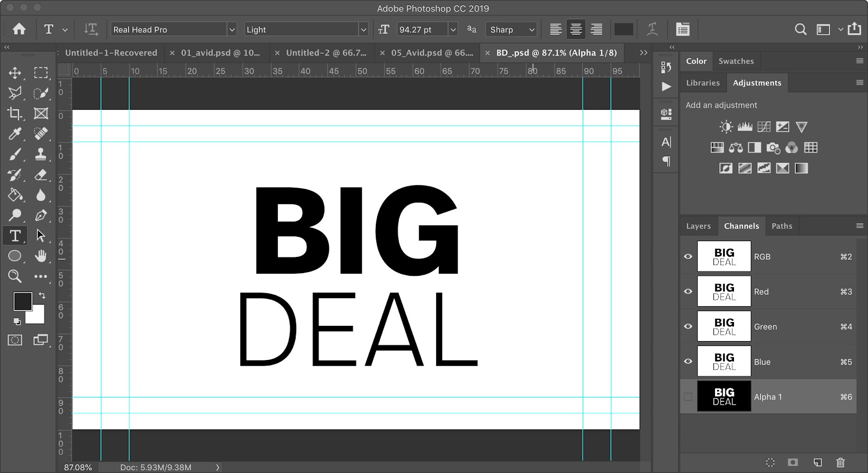Select the Crop tool

coord(15,113)
